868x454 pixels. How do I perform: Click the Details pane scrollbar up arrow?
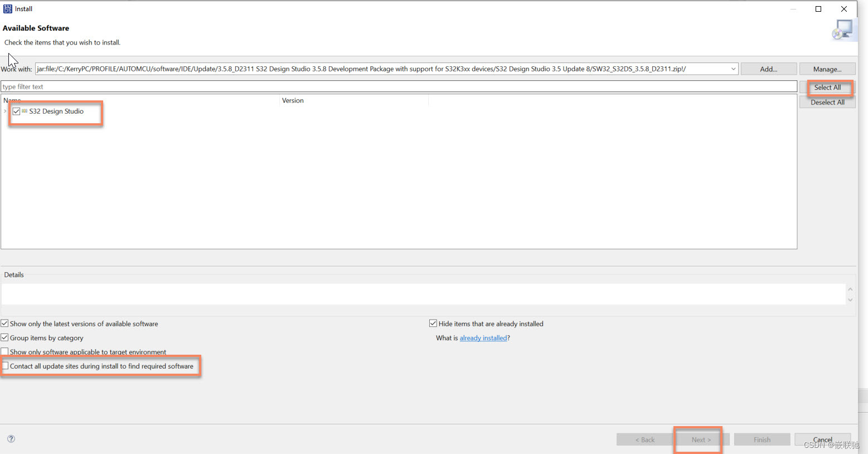[850, 289]
